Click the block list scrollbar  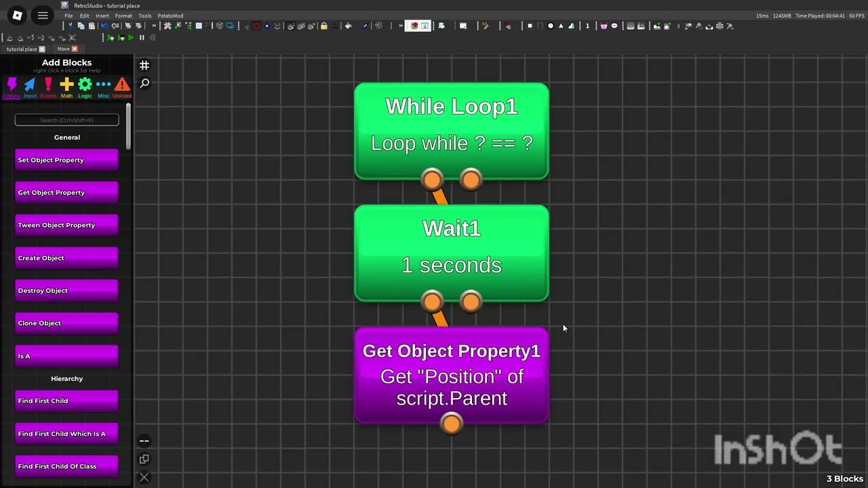click(128, 127)
